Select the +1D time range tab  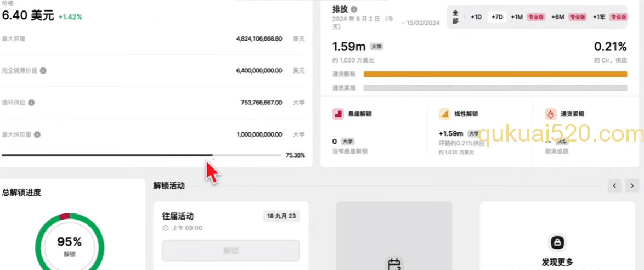click(x=476, y=17)
